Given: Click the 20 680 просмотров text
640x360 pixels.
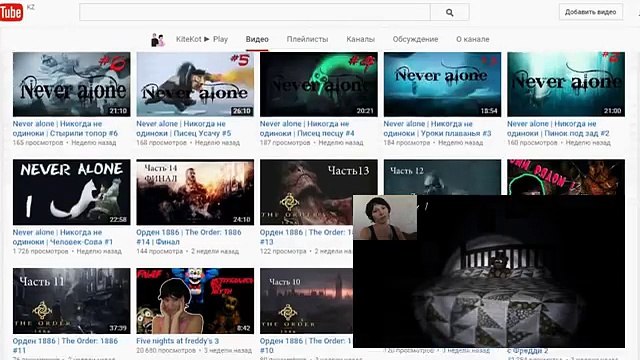Looking at the screenshot, I should pyautogui.click(x=166, y=351).
